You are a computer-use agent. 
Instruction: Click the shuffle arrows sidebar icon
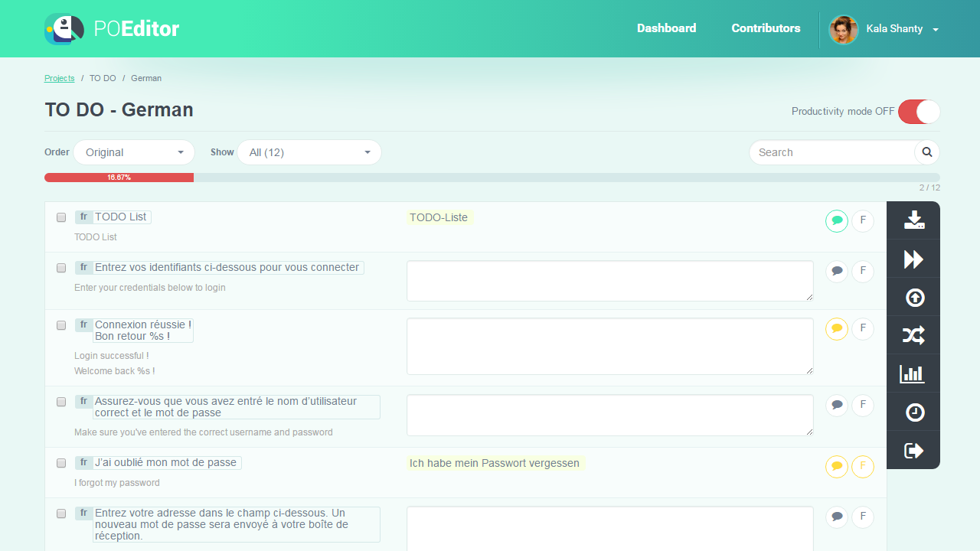[x=914, y=335]
